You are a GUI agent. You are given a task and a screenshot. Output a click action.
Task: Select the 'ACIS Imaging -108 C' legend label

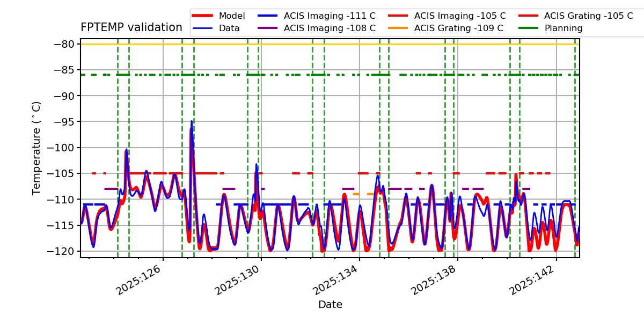(x=330, y=28)
